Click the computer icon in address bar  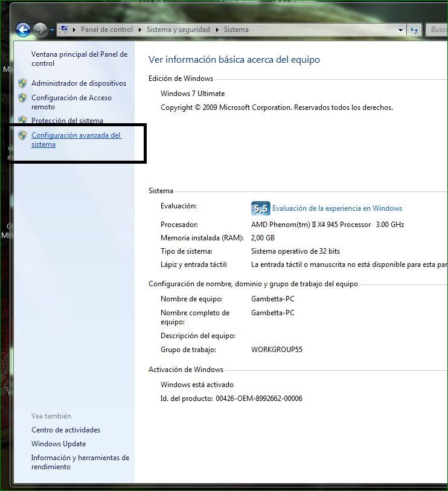64,30
